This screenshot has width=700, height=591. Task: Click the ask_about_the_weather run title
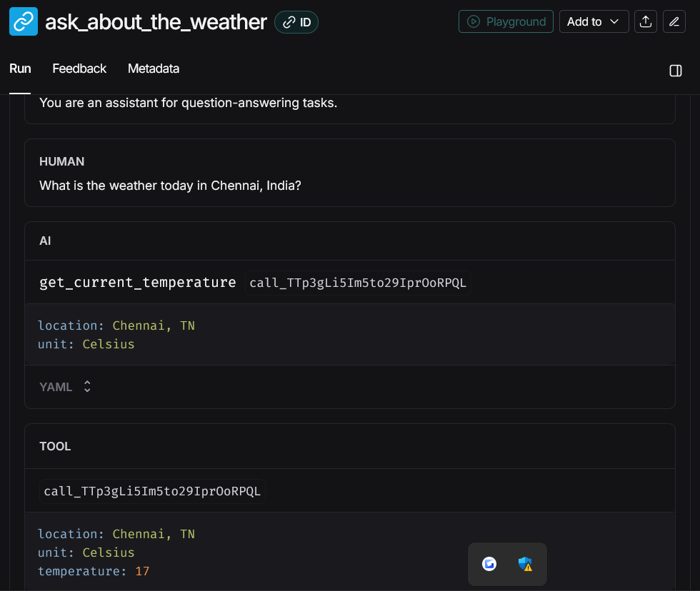click(156, 22)
